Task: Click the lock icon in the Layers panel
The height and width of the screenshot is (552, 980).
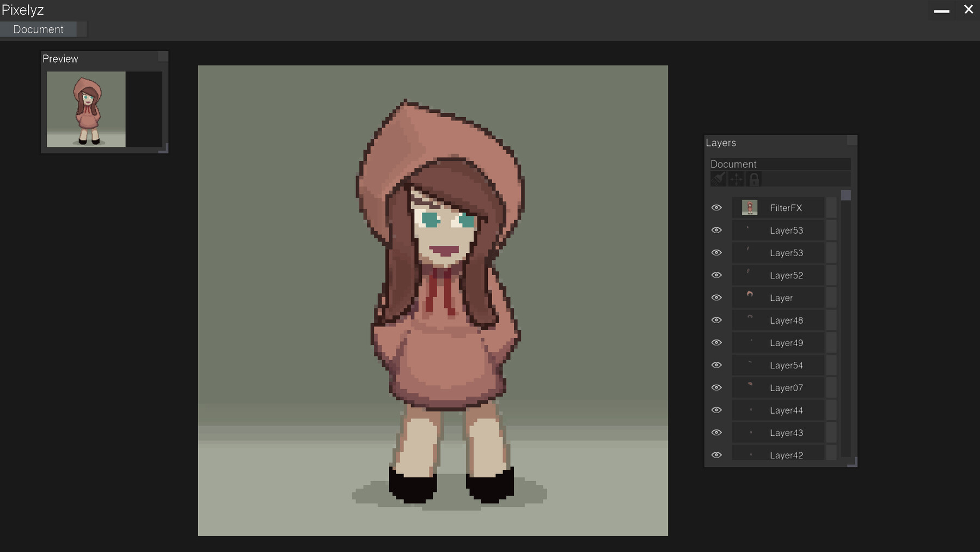Action: pos(754,179)
